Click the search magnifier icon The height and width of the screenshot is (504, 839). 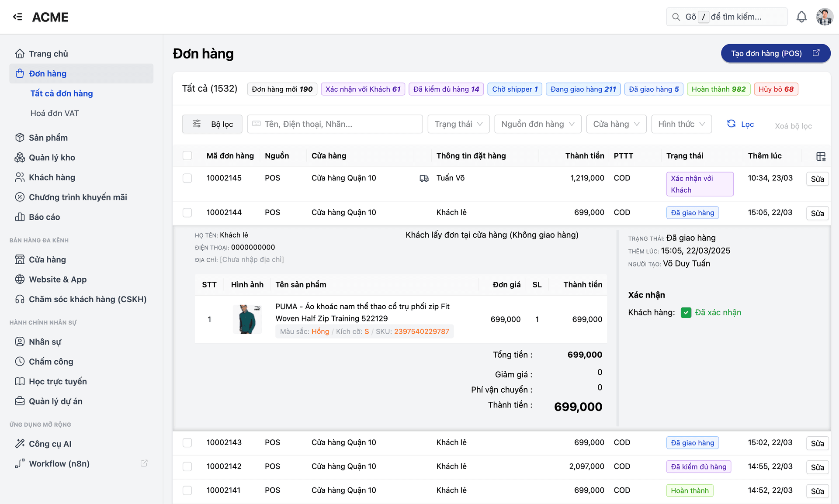(676, 17)
